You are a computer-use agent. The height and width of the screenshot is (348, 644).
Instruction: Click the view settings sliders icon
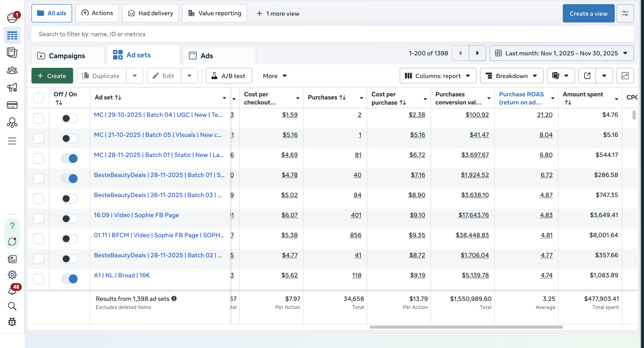coord(625,13)
